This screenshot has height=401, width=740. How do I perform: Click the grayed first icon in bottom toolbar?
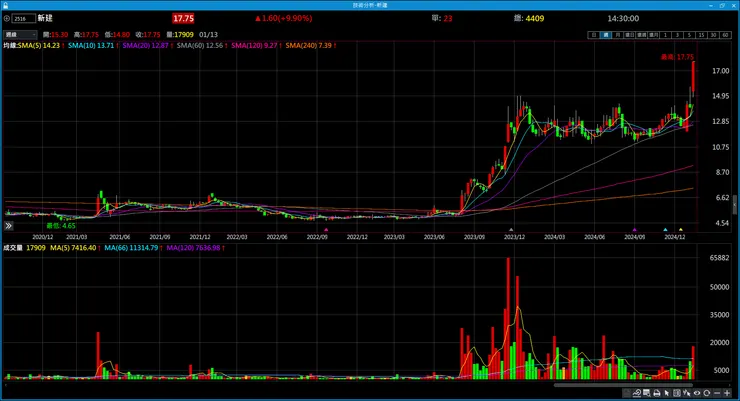point(627,393)
